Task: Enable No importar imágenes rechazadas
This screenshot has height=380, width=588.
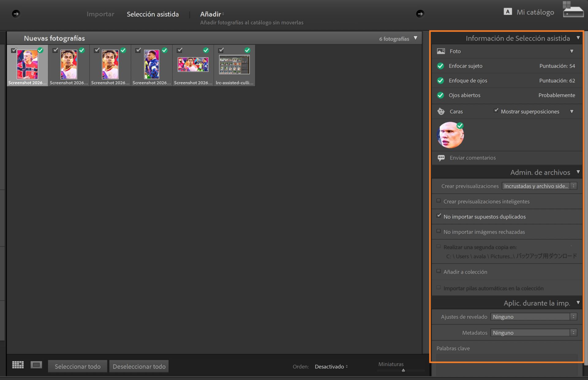Action: [439, 231]
